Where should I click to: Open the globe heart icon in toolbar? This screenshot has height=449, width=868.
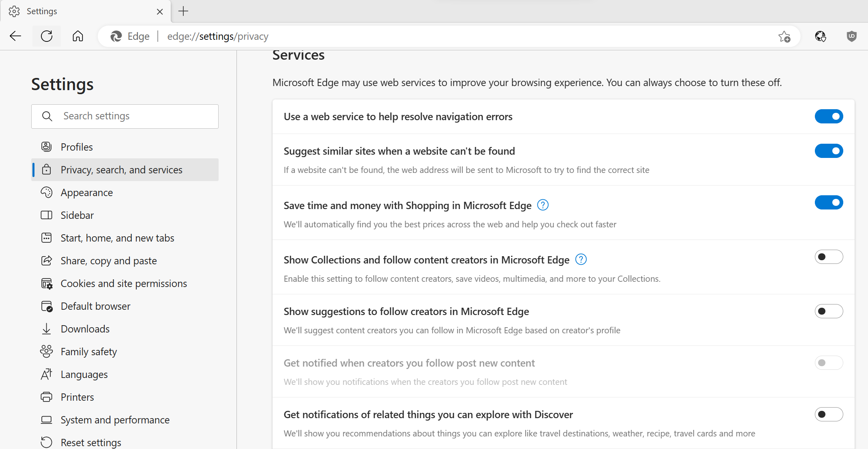pyautogui.click(x=821, y=36)
